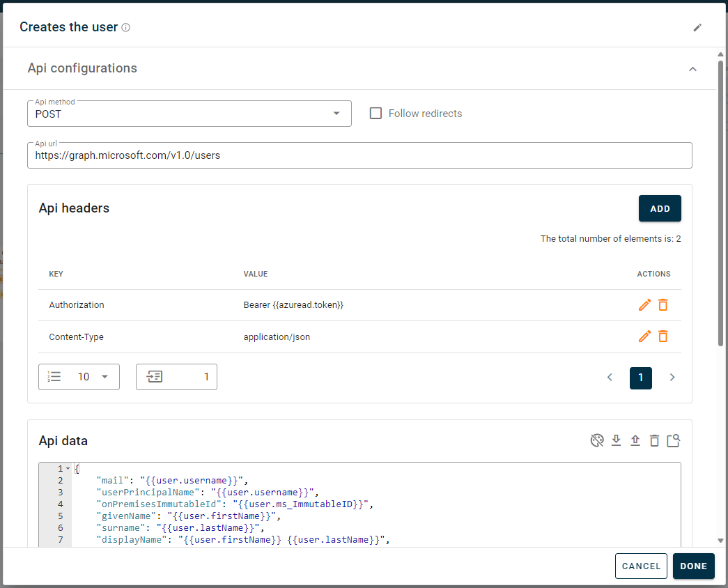Click the Authorization key cell

(x=77, y=304)
